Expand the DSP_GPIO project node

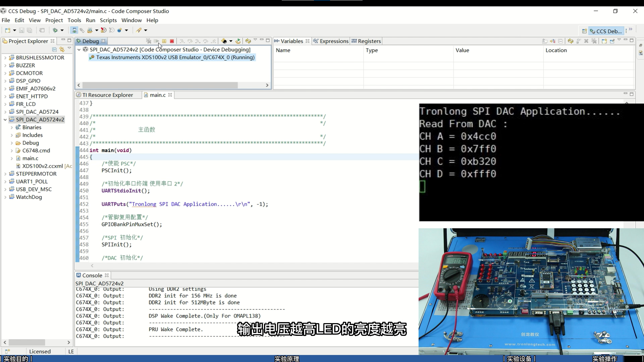(x=5, y=81)
